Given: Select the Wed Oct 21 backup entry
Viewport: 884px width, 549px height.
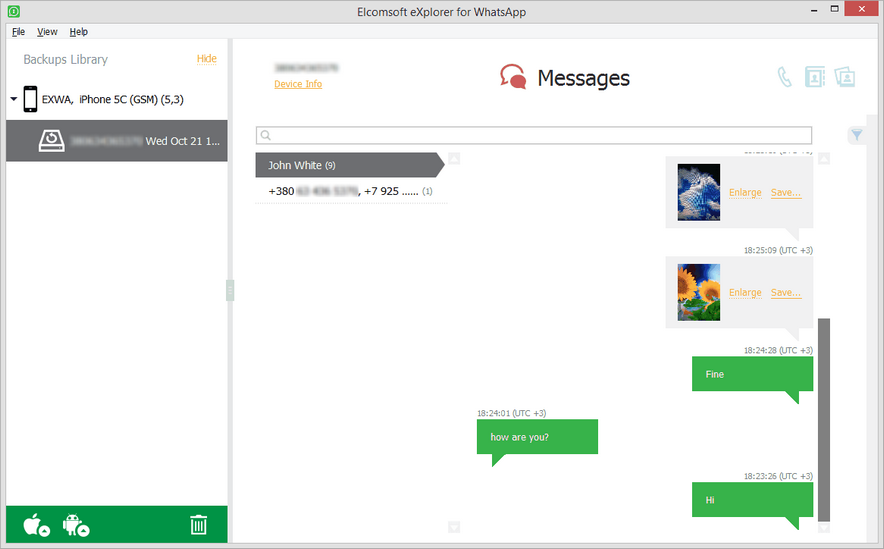Looking at the screenshot, I should point(117,140).
